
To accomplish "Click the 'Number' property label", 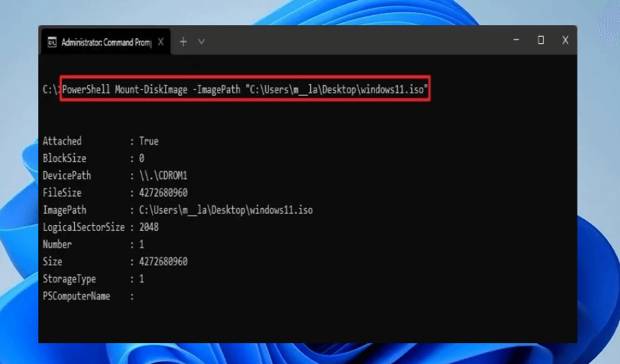I will tap(58, 245).
